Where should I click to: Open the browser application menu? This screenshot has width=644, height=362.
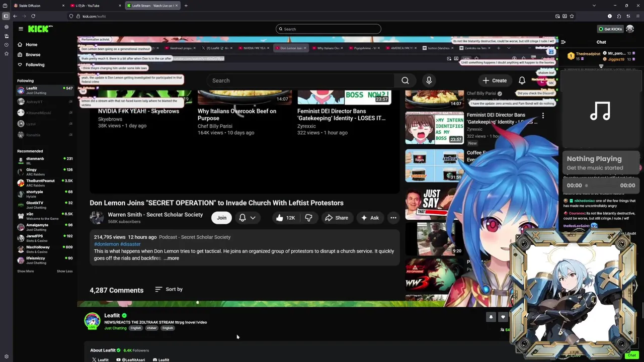tap(637, 16)
